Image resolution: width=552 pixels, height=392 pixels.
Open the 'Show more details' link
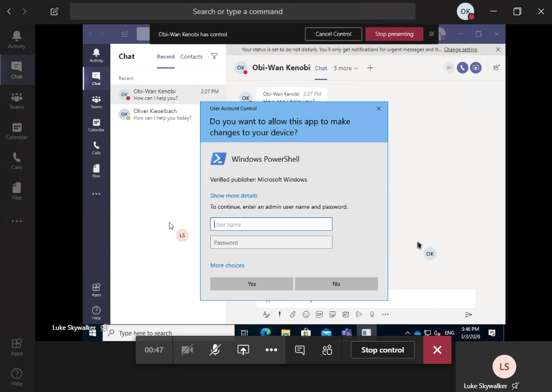[x=234, y=195]
